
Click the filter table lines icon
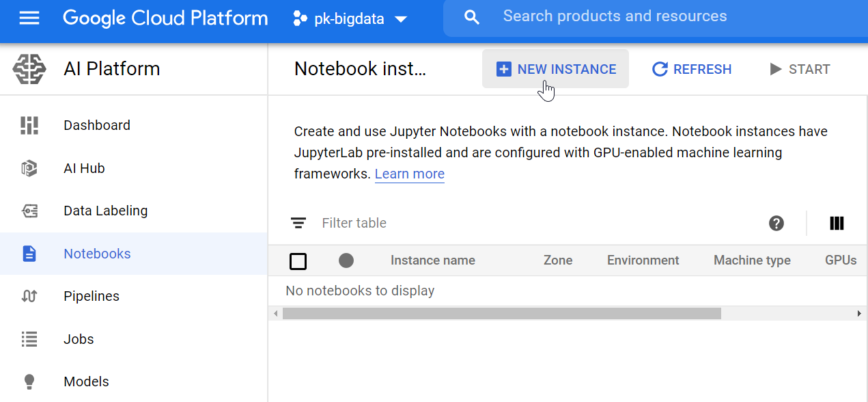point(298,223)
